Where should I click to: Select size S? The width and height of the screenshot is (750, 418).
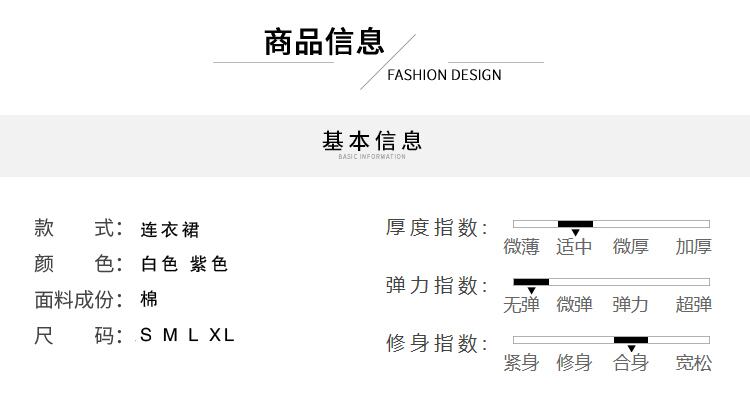pos(146,335)
